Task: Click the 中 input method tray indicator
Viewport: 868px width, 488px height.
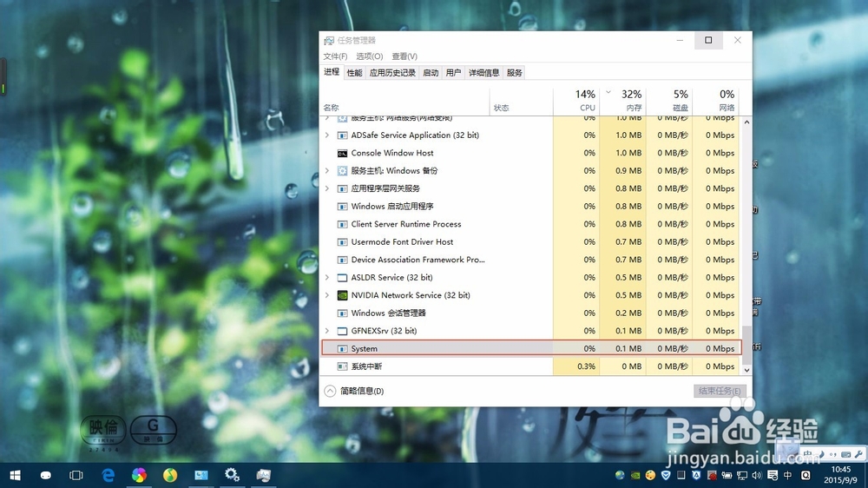Action: point(788,475)
